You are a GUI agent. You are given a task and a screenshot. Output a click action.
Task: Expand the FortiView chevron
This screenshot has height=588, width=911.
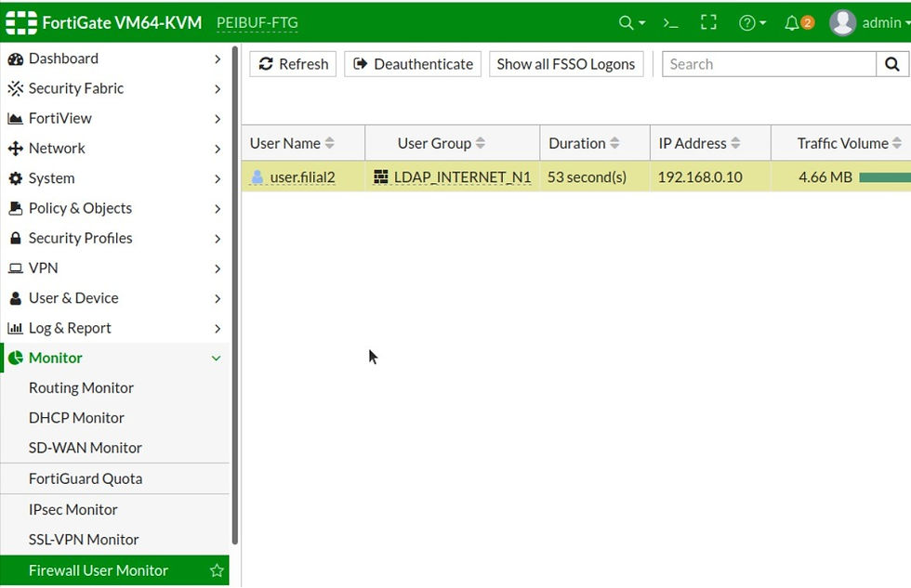click(218, 119)
